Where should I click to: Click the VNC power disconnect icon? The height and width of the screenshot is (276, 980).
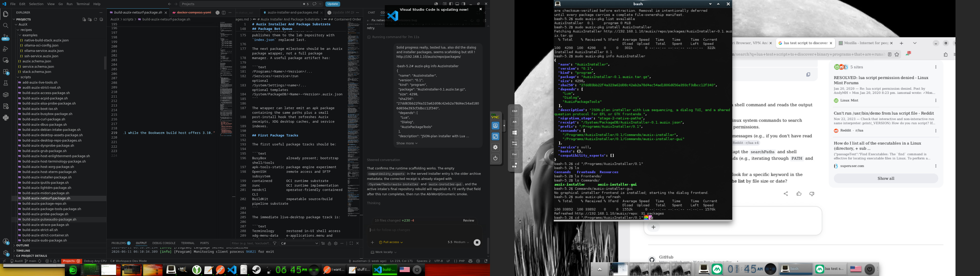pos(495,158)
